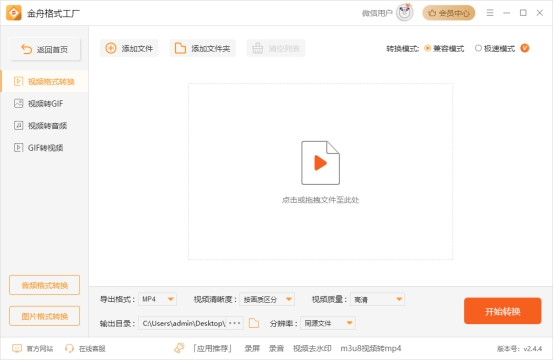Click 清空列表 to clear list
Image resolution: width=554 pixels, height=360 pixels.
pos(276,48)
